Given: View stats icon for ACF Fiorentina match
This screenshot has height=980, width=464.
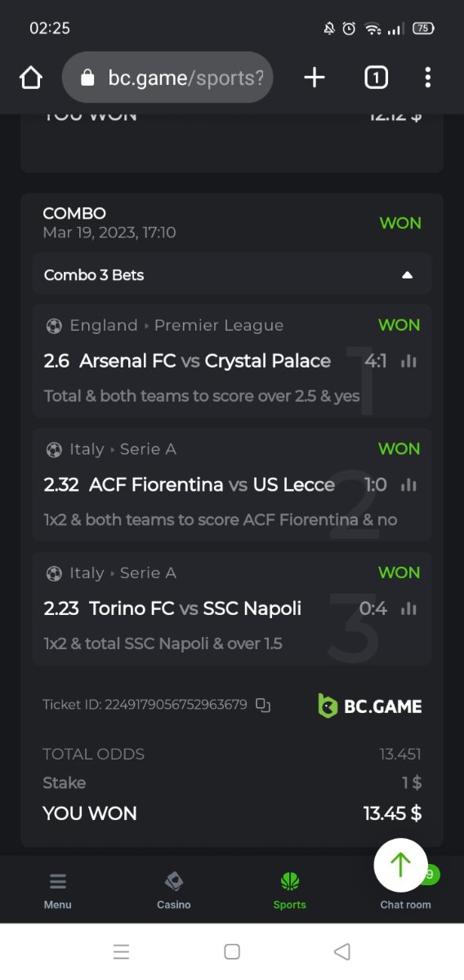Looking at the screenshot, I should coord(409,485).
